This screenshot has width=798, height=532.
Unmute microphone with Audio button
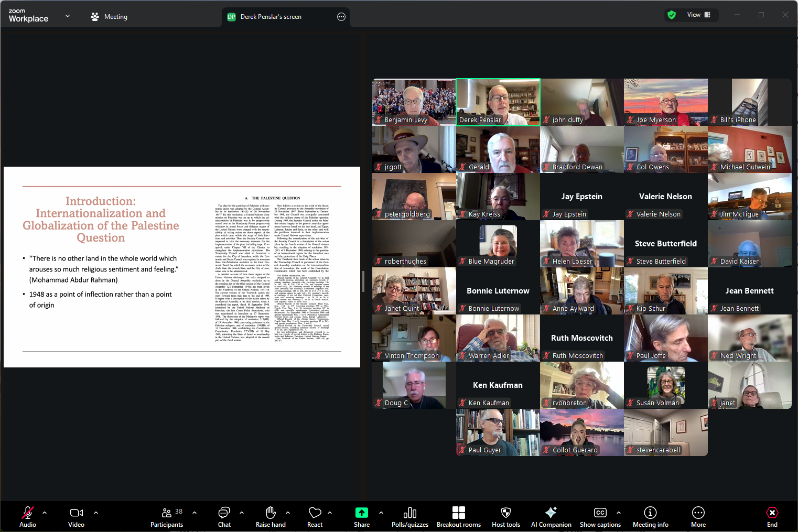[x=28, y=513]
